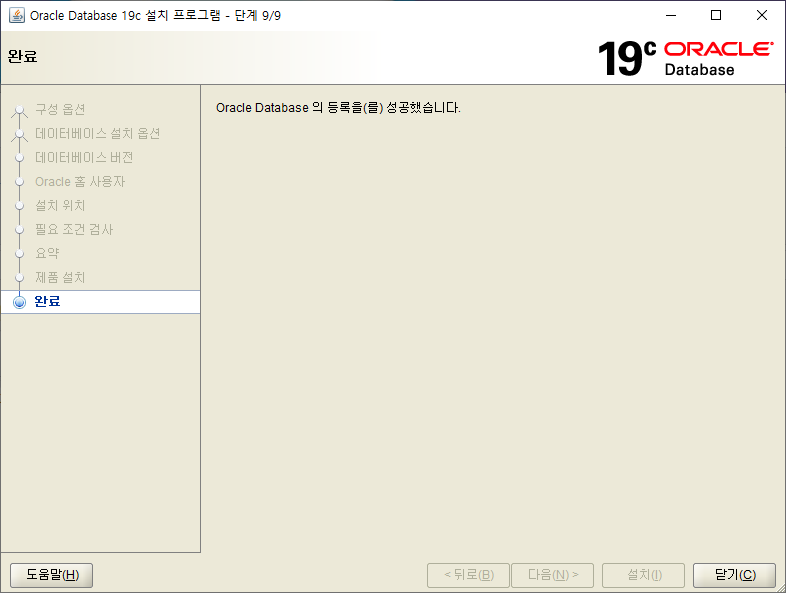The width and height of the screenshot is (786, 593).
Task: Select the 요약 step
Action: [x=47, y=254]
